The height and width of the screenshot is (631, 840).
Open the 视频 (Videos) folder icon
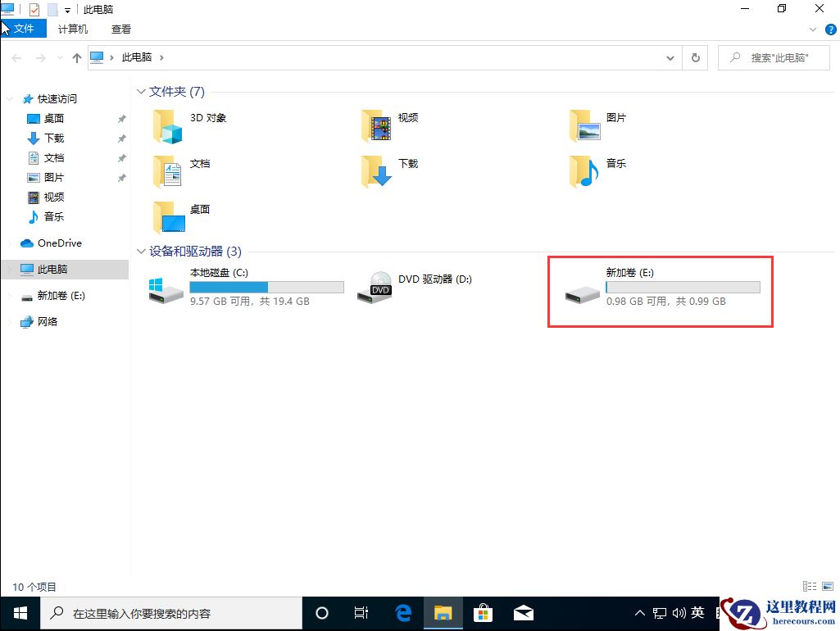point(375,126)
